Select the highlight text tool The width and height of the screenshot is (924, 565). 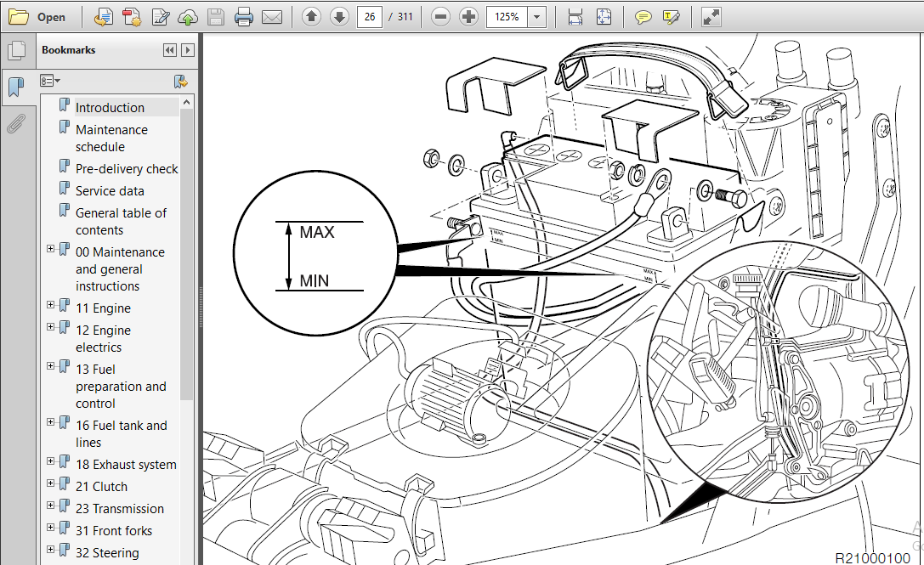[672, 17]
